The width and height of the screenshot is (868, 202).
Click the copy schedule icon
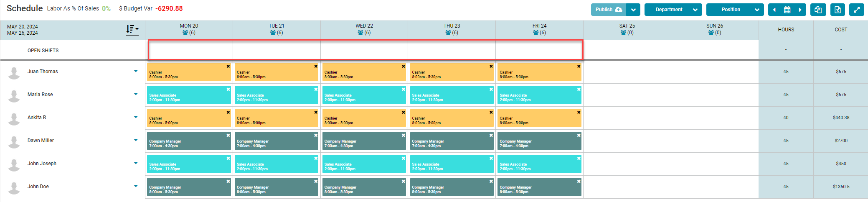[818, 10]
